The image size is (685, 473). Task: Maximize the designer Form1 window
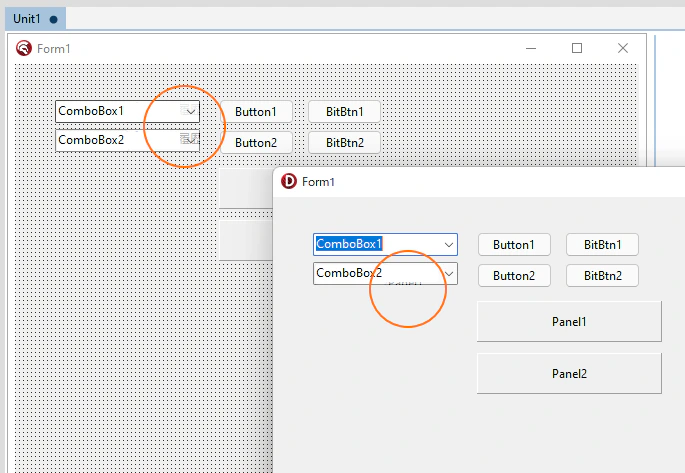pyautogui.click(x=577, y=48)
